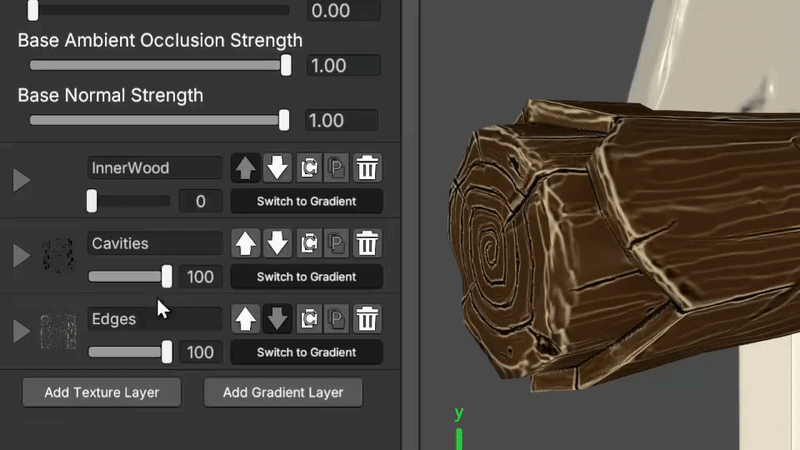Delete the Edges layer
This screenshot has width=800, height=450.
(368, 320)
